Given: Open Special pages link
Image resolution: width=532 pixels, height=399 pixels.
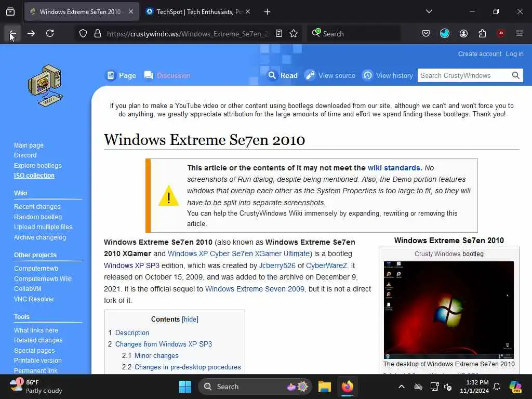Looking at the screenshot, I should pyautogui.click(x=34, y=351).
